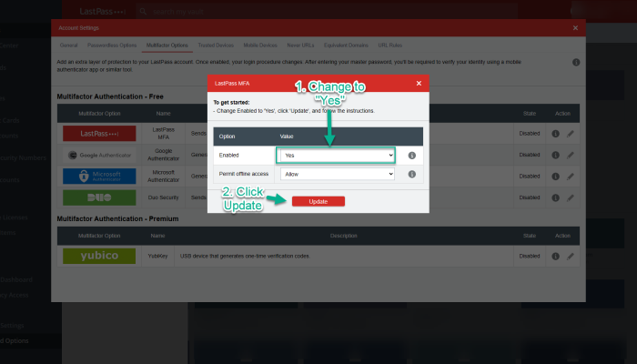Click the blue Microsoft Authenticator logo

[x=99, y=177]
